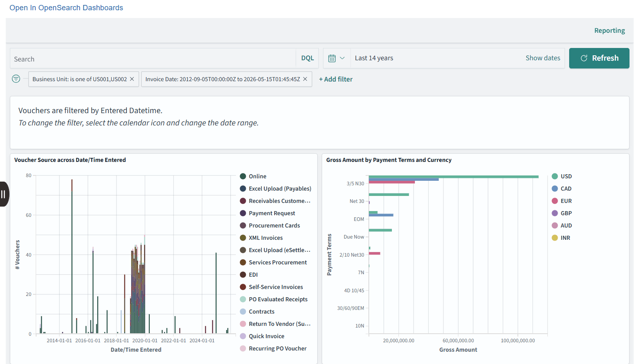Toggle Return To Vendor legend color
The width and height of the screenshot is (634, 364).
[243, 324]
